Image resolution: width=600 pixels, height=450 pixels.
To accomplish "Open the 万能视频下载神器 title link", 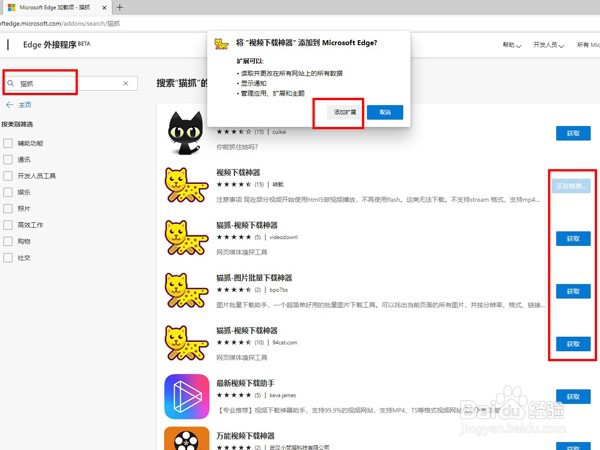I will (x=245, y=436).
